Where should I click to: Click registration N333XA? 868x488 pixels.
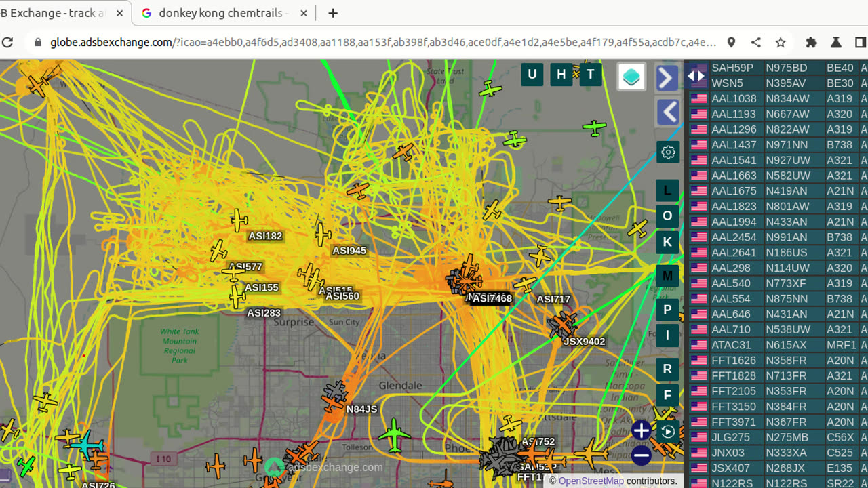click(787, 453)
